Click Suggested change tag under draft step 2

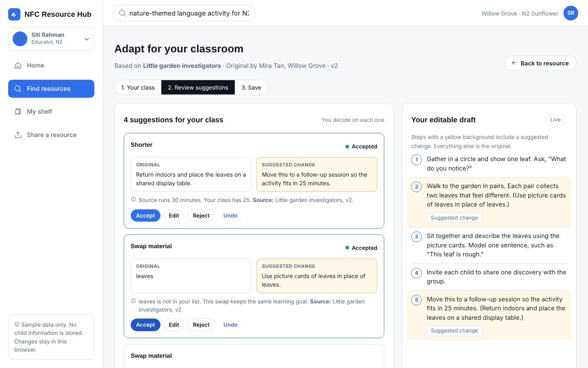[454, 218]
